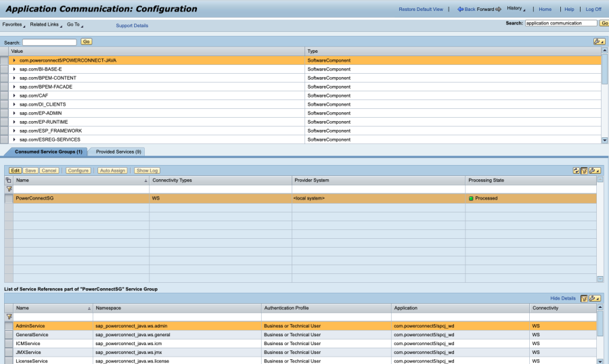Toggle filter icon in Consumed Service Groups toolbar
The image size is (609, 364).
click(x=583, y=170)
